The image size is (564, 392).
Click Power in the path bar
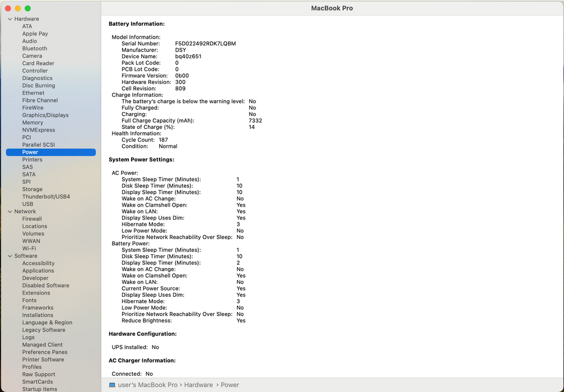(230, 385)
